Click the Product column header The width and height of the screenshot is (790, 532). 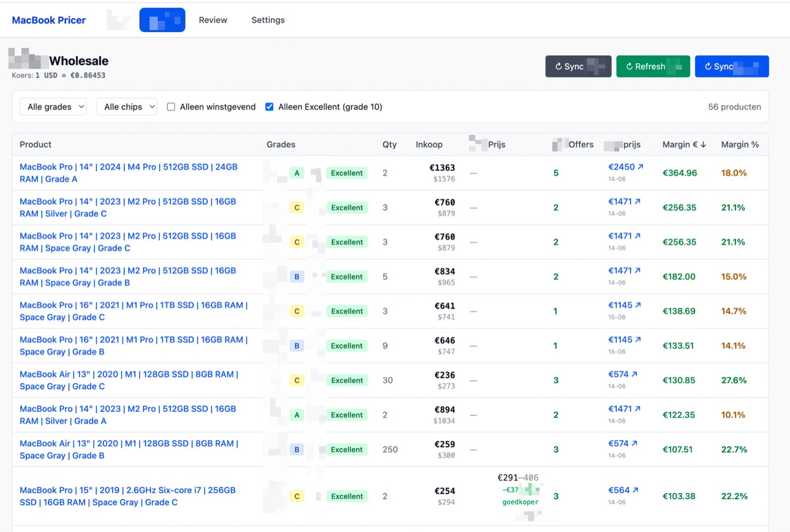[36, 144]
